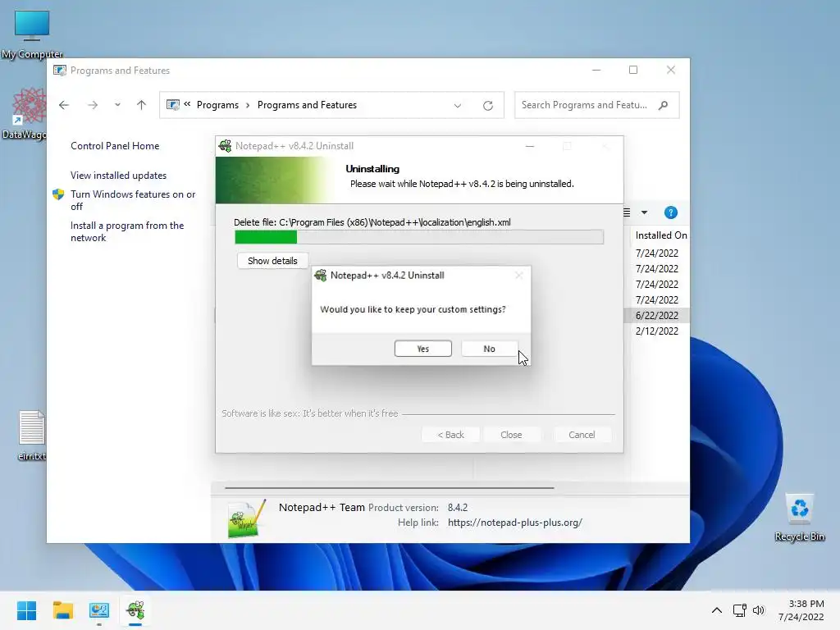Open Install a program from the network
Image resolution: width=840 pixels, height=630 pixels.
(x=127, y=231)
